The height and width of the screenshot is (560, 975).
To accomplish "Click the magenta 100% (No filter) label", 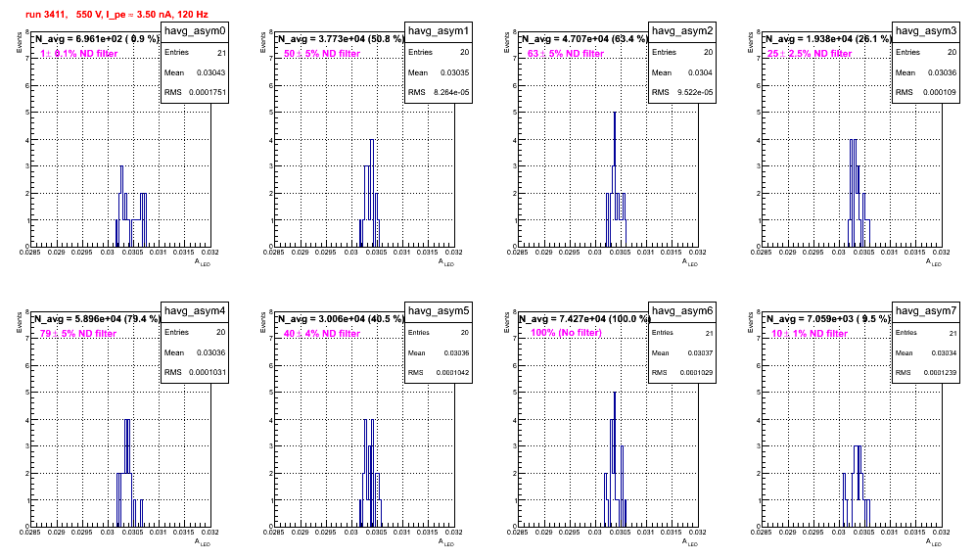I will tap(566, 333).
